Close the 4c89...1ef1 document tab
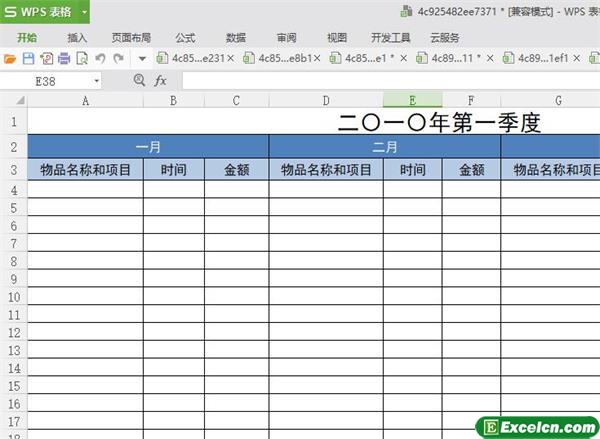 coord(577,59)
